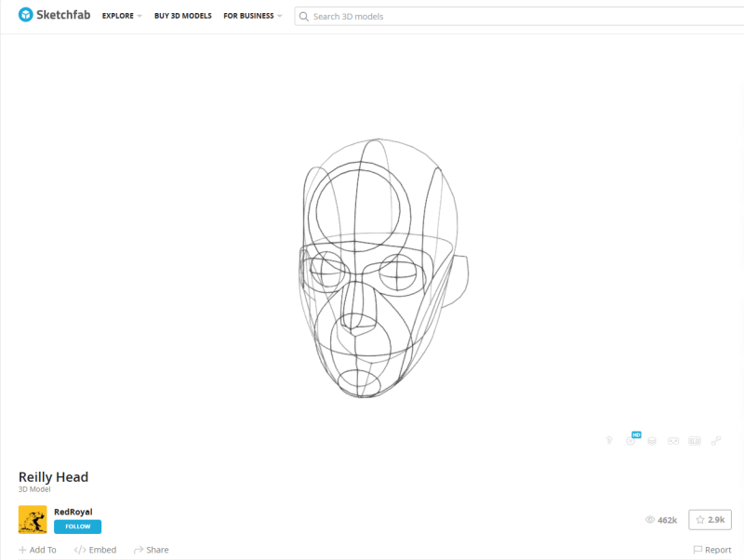Click the magnifier icon in search bar
The height and width of the screenshot is (560, 744).
pos(304,17)
